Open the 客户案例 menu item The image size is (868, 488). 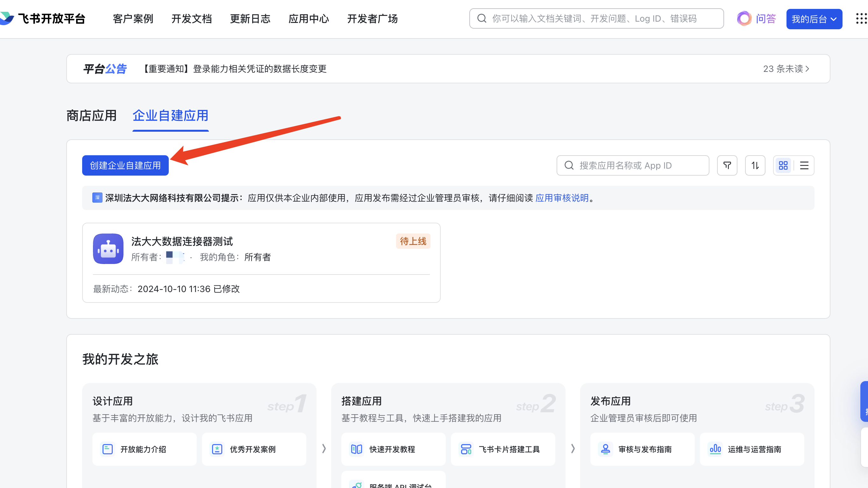coord(133,19)
